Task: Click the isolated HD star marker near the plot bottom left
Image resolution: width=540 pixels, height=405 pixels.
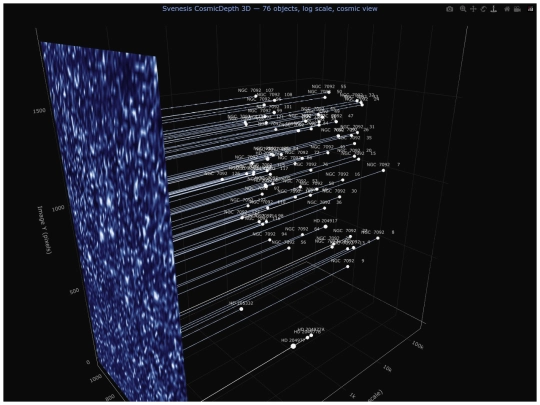Action: (241, 309)
